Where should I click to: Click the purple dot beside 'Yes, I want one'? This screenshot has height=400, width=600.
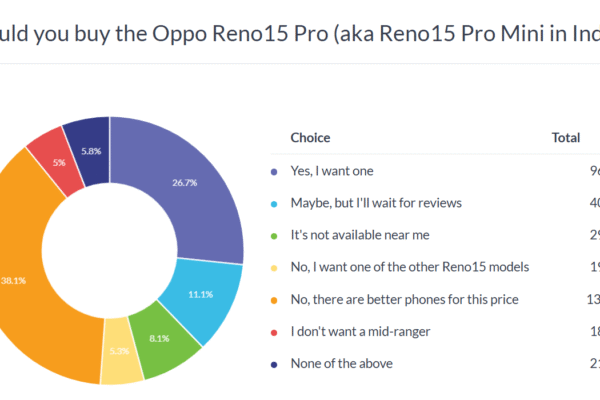(x=274, y=172)
